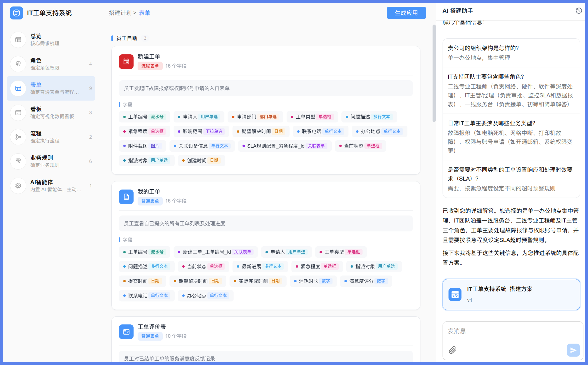Open the chat history clock icon
Viewport: 588px width, 365px height.
click(x=579, y=11)
